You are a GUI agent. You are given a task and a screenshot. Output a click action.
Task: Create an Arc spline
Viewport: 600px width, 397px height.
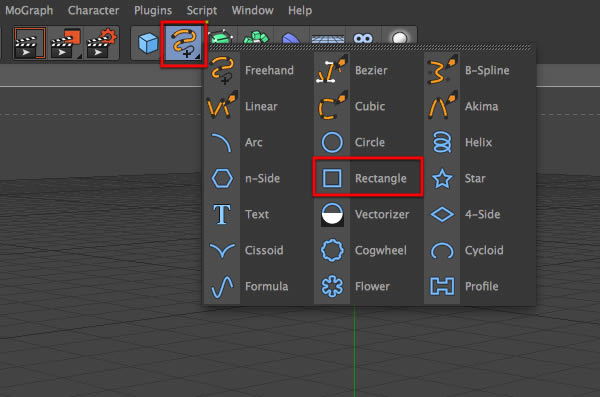258,142
